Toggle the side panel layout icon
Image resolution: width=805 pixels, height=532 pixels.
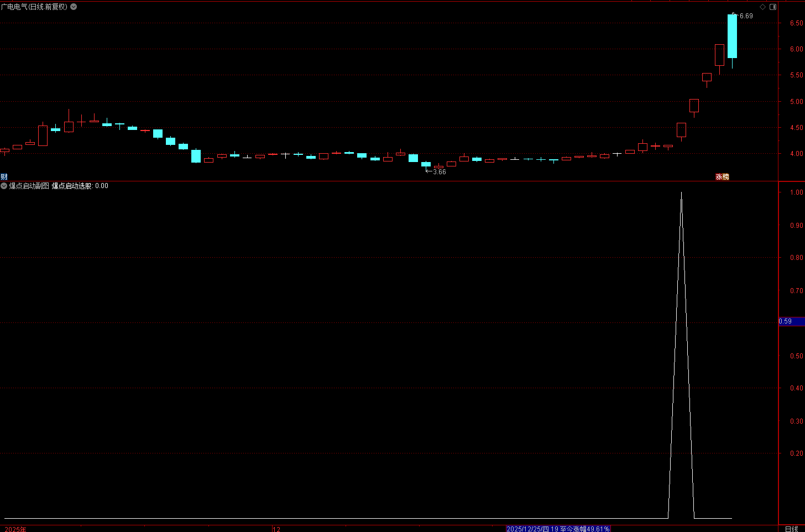coord(773,7)
